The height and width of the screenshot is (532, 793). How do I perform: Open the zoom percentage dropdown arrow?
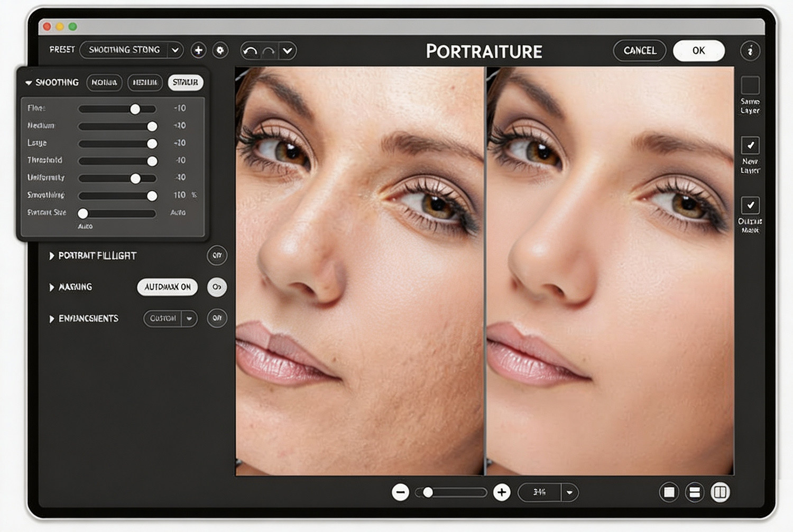pyautogui.click(x=569, y=492)
